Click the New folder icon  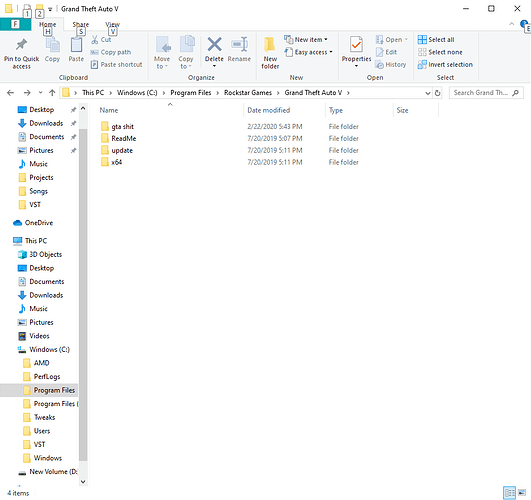click(x=270, y=45)
